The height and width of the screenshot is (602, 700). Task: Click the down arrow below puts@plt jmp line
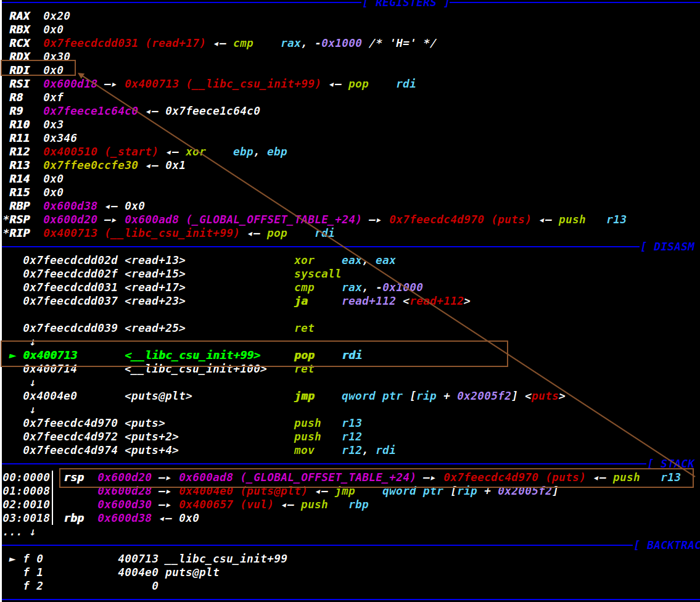point(32,410)
